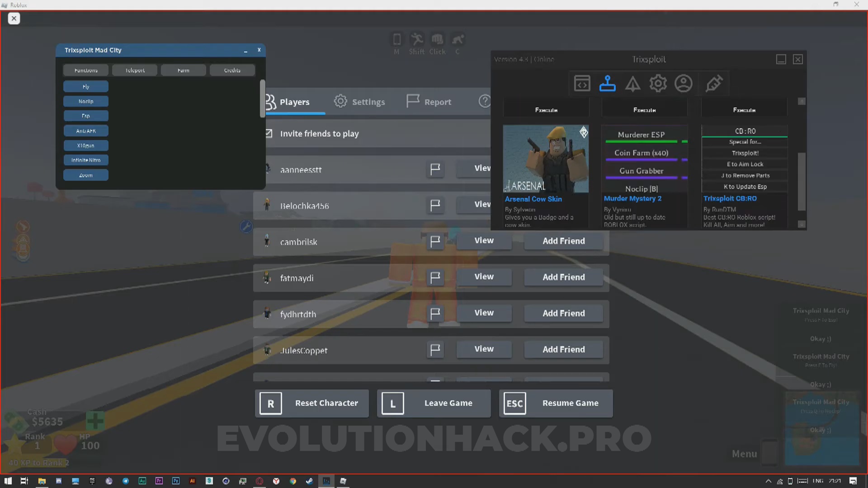Minimize the Trixsploit Mad City window
Viewport: 868px width, 488px height.
pyautogui.click(x=245, y=51)
